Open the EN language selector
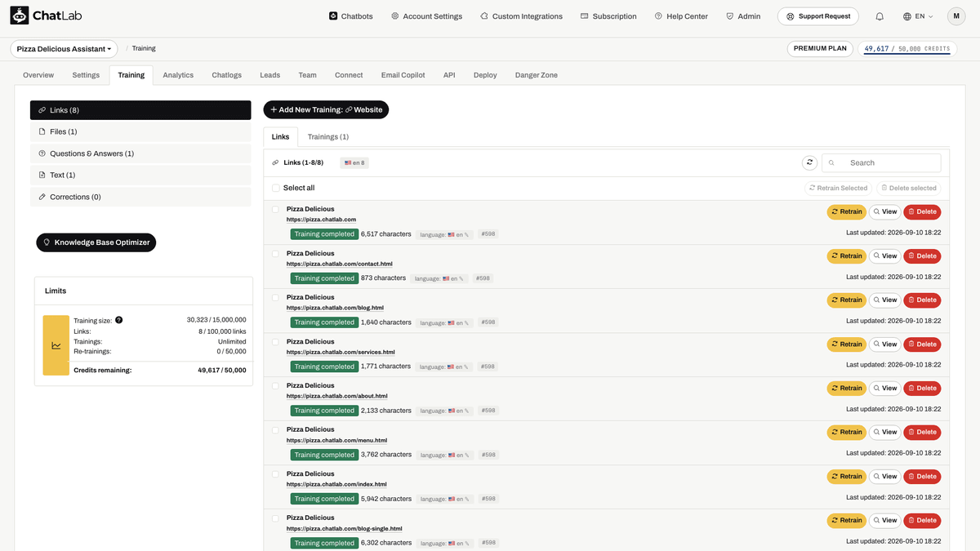The image size is (980, 551). (918, 16)
